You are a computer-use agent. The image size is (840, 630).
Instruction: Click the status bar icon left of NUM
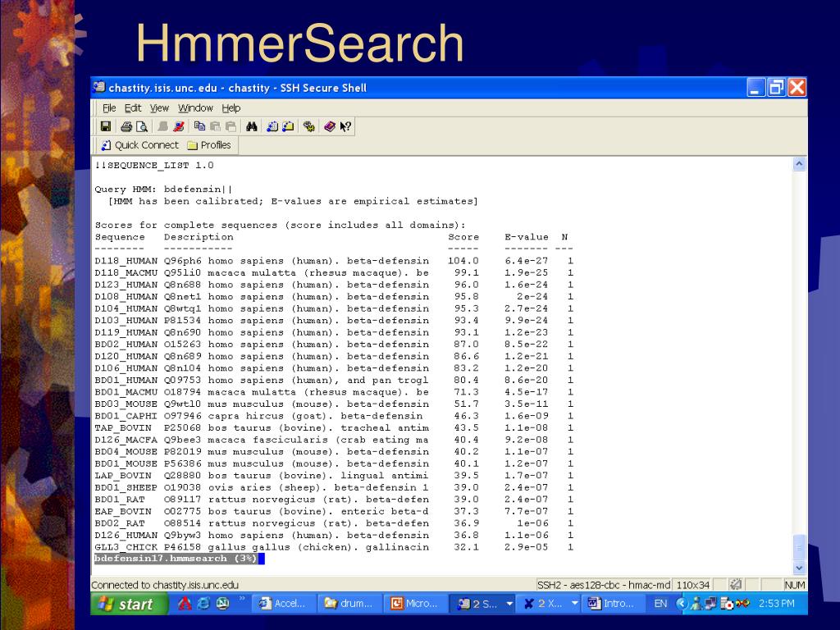(x=736, y=584)
